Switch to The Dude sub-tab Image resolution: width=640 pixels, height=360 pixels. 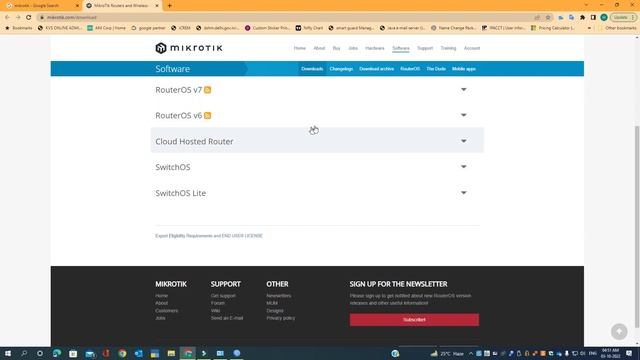(436, 69)
